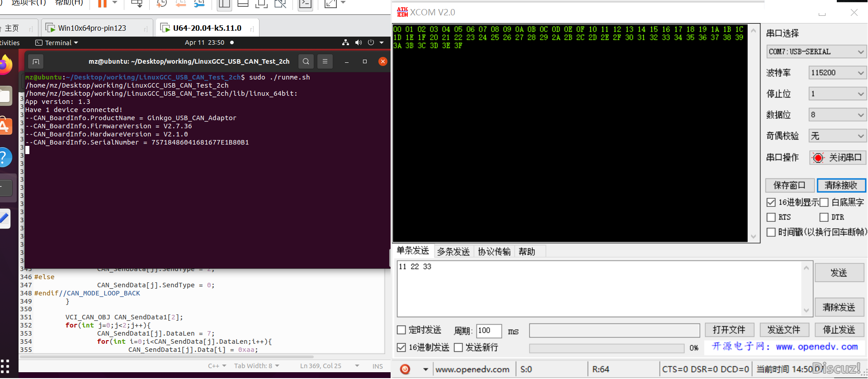
Task: Open the 奇偶校验 parity dropdown
Action: (x=837, y=136)
